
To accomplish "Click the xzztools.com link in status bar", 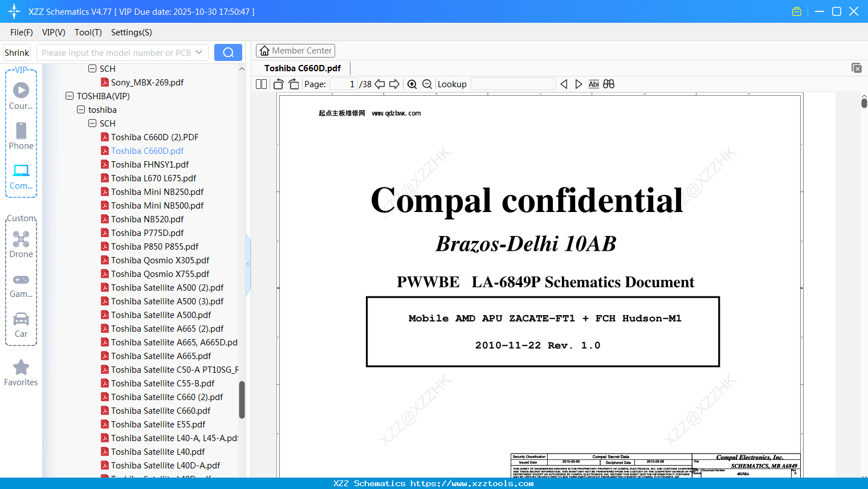I will point(472,483).
